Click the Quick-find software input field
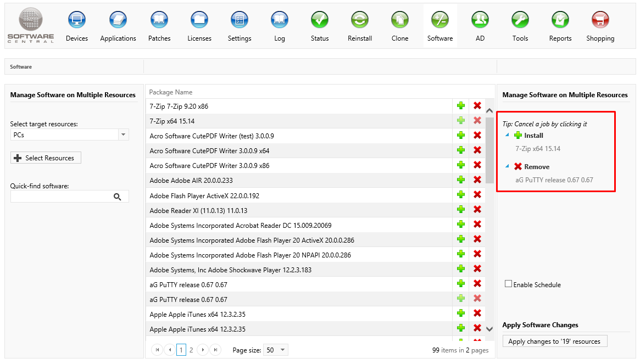640x364 pixels. click(59, 197)
